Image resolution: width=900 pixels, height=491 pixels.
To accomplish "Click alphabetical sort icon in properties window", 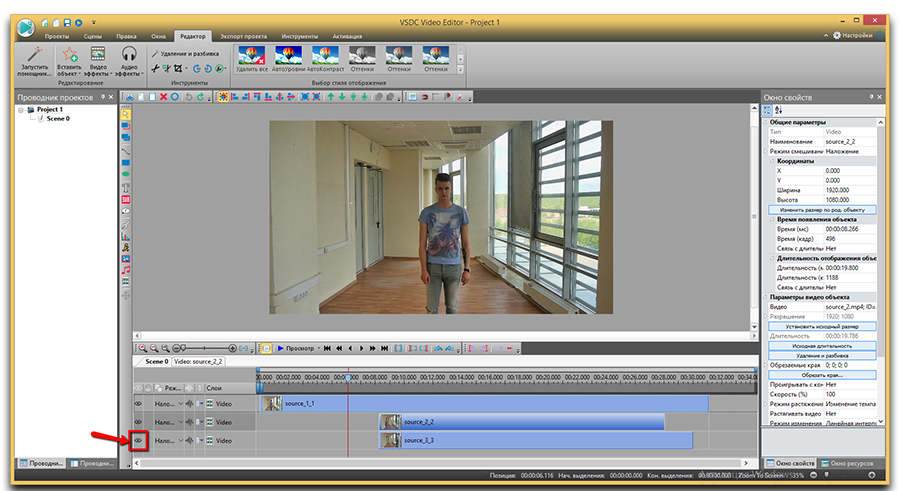I will click(x=778, y=110).
